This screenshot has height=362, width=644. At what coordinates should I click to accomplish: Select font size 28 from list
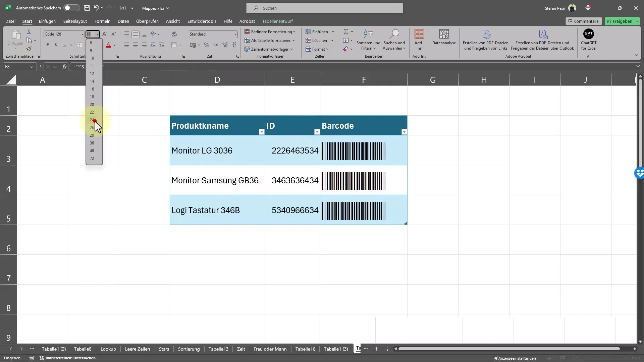click(x=92, y=135)
